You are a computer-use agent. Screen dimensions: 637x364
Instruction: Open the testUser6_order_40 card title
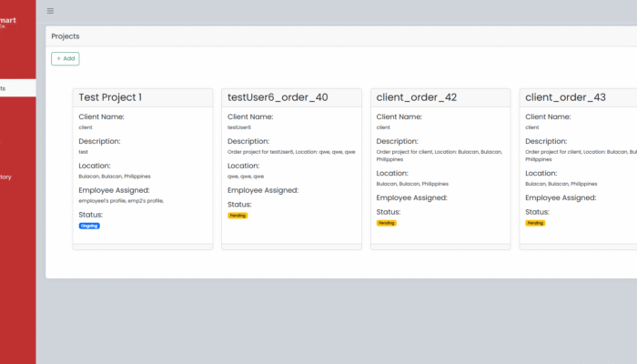[x=278, y=97]
